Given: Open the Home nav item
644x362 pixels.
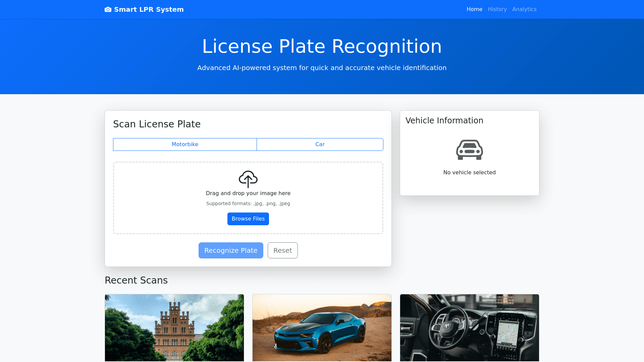Looking at the screenshot, I should 474,9.
